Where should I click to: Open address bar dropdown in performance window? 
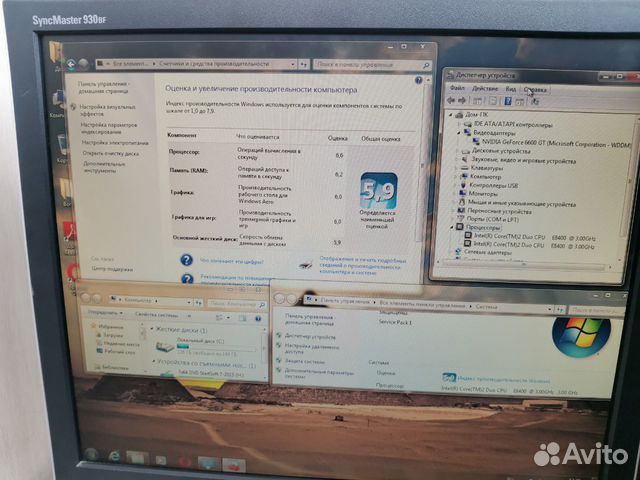pos(293,64)
